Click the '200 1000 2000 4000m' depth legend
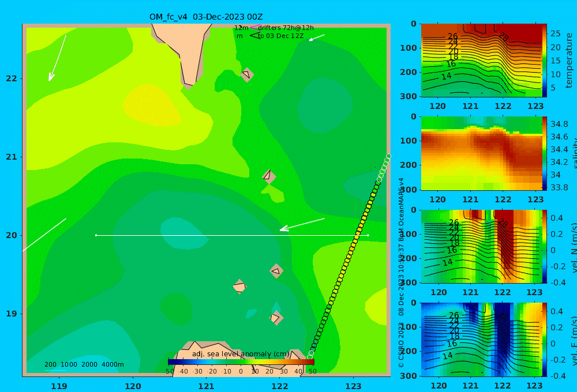577x392 pixels. coord(84,364)
